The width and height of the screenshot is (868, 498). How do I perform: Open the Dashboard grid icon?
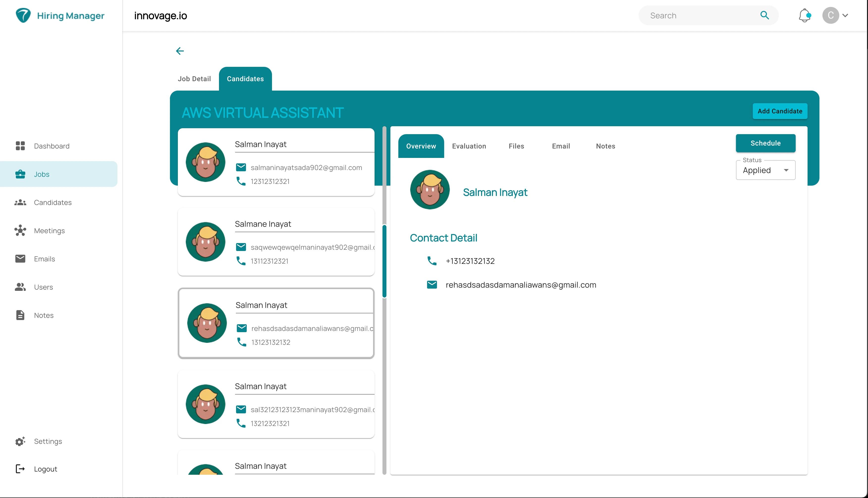(20, 146)
